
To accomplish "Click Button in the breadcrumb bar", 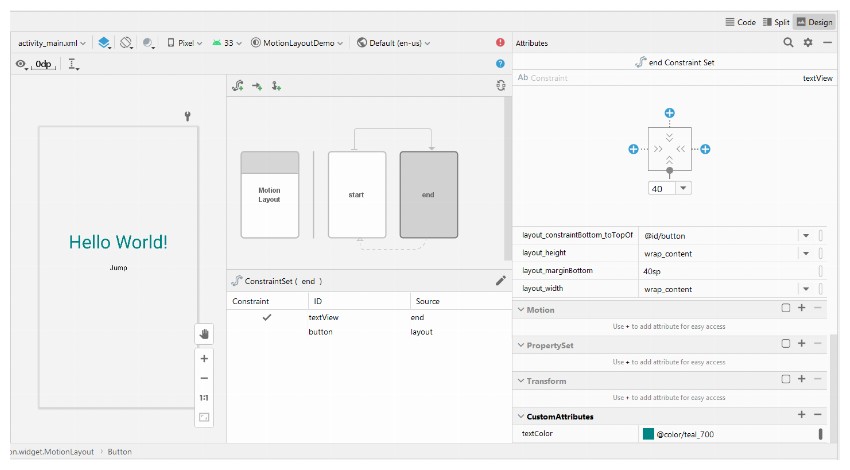I will [x=119, y=452].
